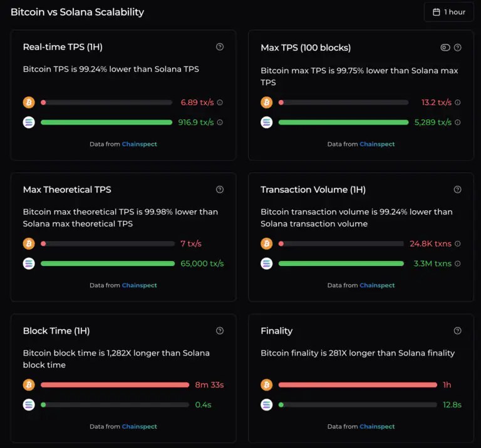Open Chainspect link in Transaction Volume card
This screenshot has height=448, width=481.
click(377, 285)
